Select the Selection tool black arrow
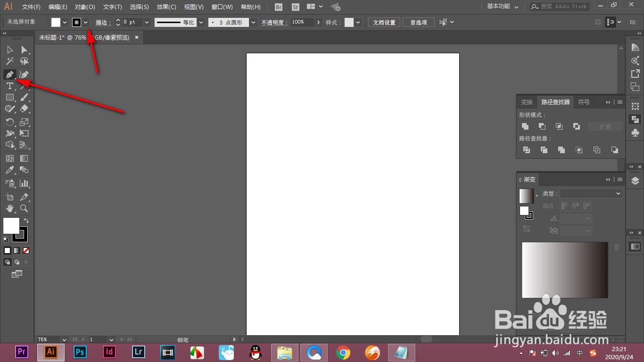 pyautogui.click(x=9, y=49)
